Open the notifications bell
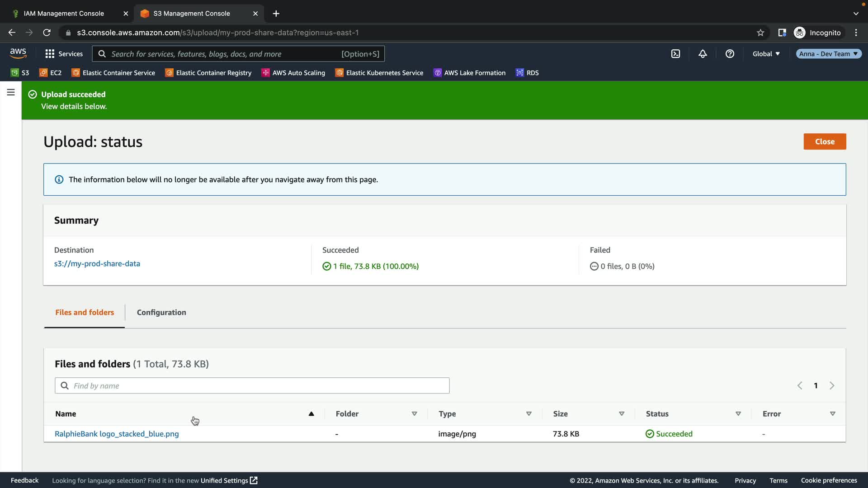Image resolution: width=868 pixels, height=488 pixels. point(703,54)
